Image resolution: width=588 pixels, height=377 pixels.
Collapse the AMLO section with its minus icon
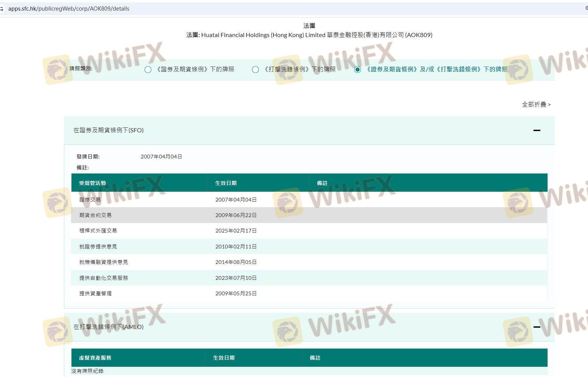click(x=536, y=327)
